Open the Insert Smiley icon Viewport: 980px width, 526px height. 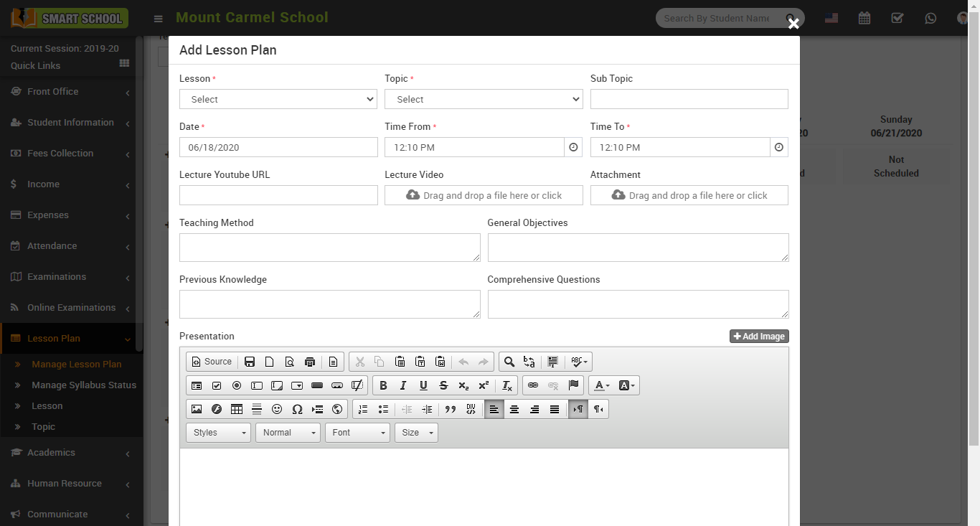click(x=277, y=409)
